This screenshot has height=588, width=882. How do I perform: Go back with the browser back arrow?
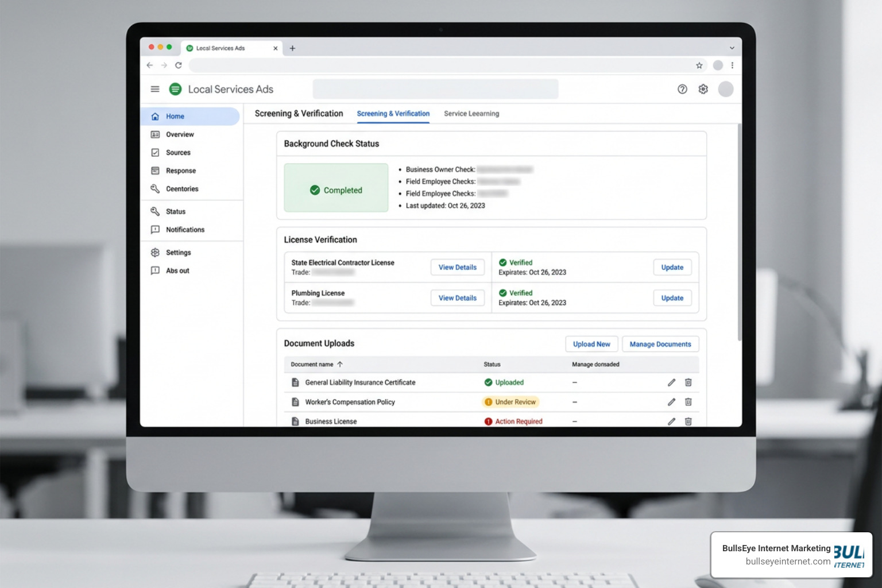pos(150,65)
